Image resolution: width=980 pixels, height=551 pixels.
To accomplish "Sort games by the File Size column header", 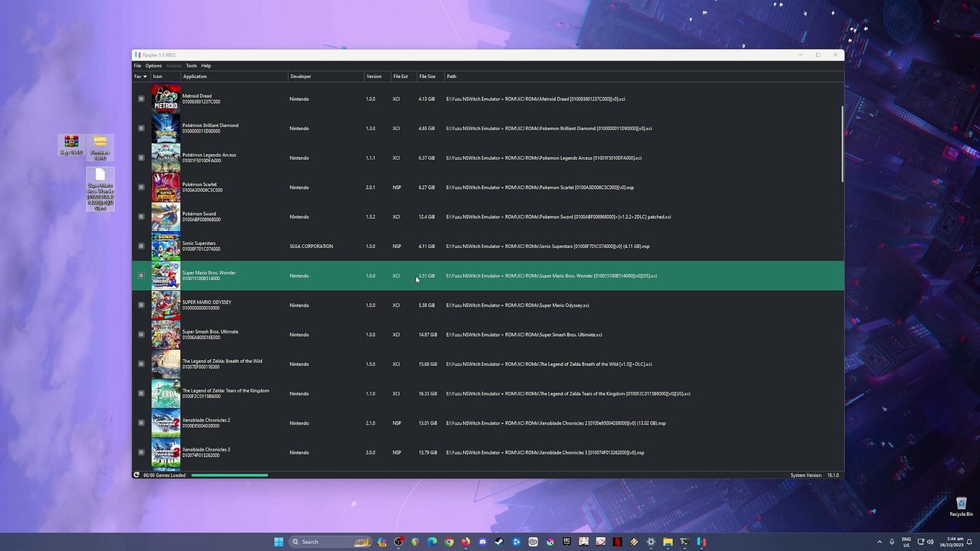I will pyautogui.click(x=427, y=77).
